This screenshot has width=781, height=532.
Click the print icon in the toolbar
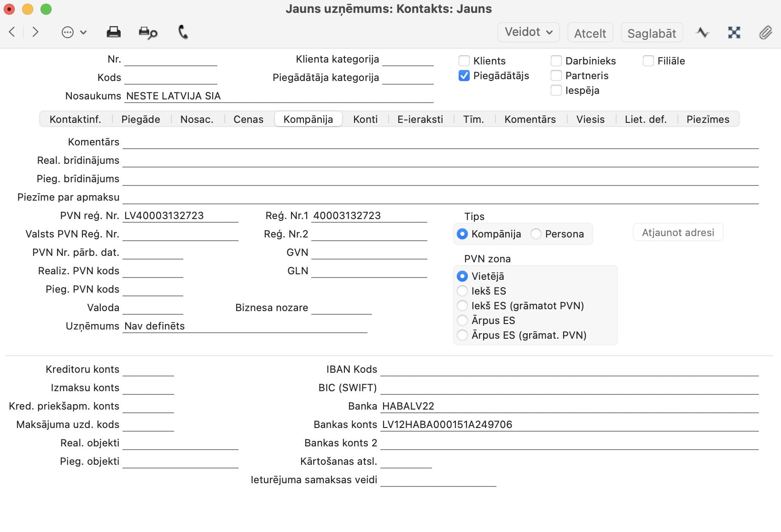click(113, 32)
